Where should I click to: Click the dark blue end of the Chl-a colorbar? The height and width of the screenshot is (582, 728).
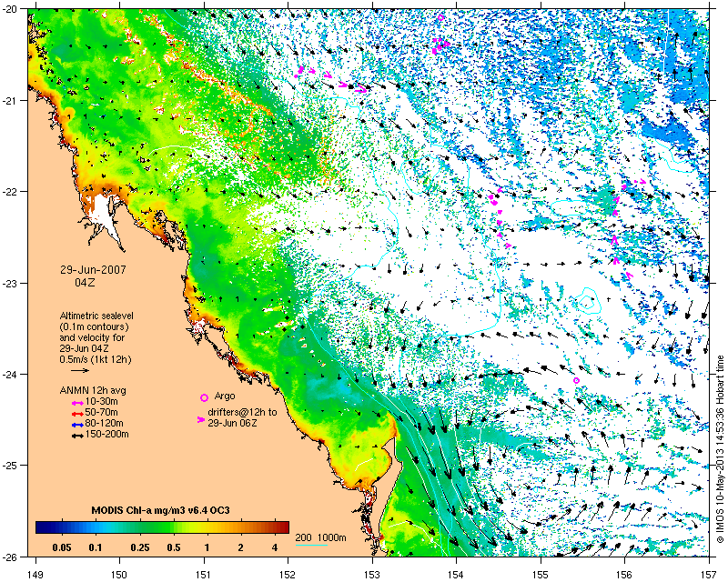tap(42, 527)
